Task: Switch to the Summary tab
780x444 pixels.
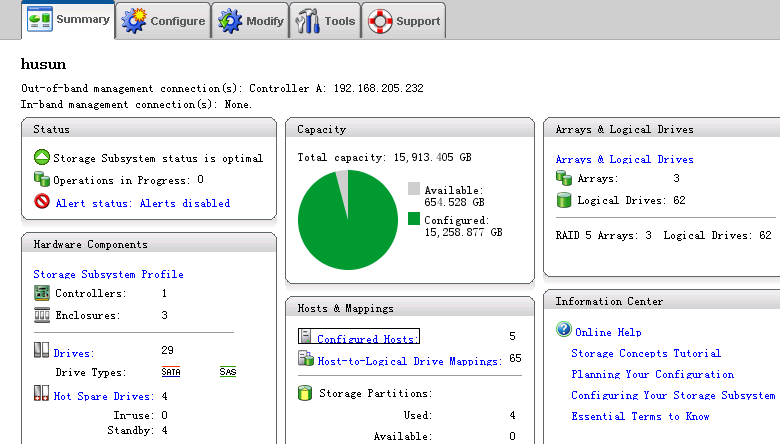Action: [68, 20]
